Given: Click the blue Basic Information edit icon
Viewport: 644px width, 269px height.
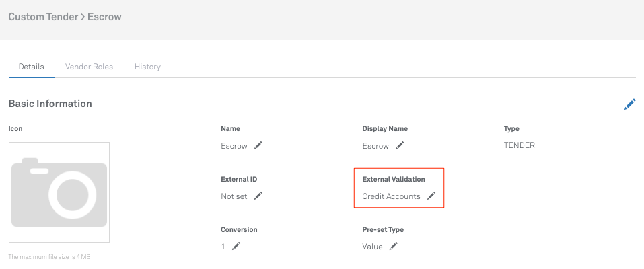Looking at the screenshot, I should tap(630, 104).
